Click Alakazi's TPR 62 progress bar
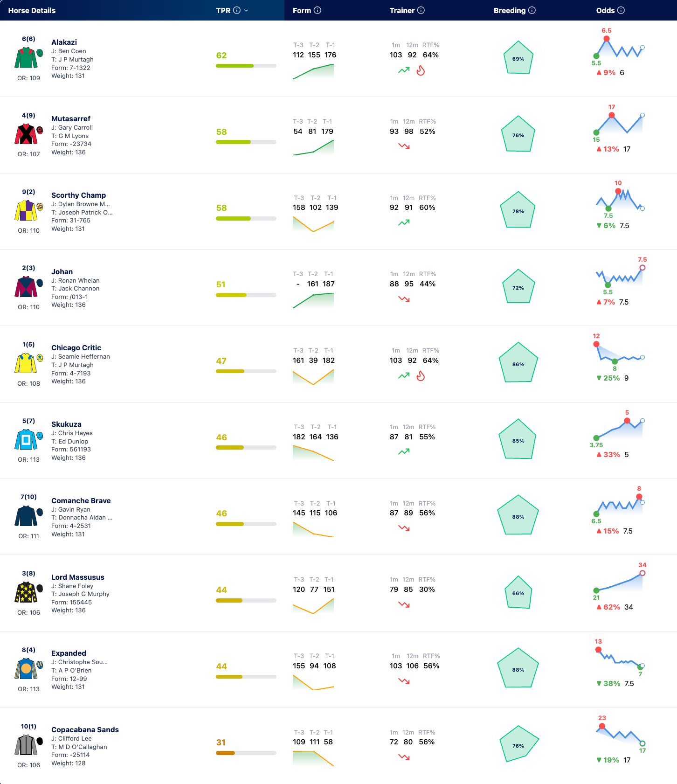This screenshot has height=784, width=677. (x=246, y=66)
